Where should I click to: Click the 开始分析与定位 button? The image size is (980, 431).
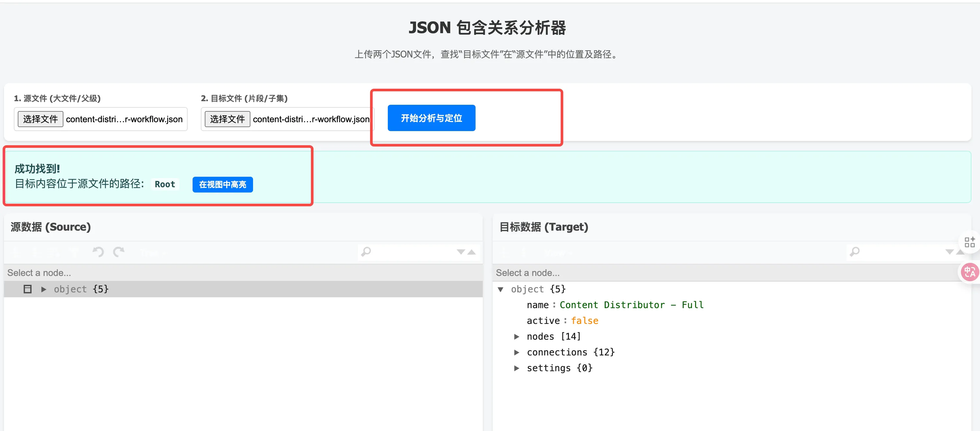(x=431, y=118)
